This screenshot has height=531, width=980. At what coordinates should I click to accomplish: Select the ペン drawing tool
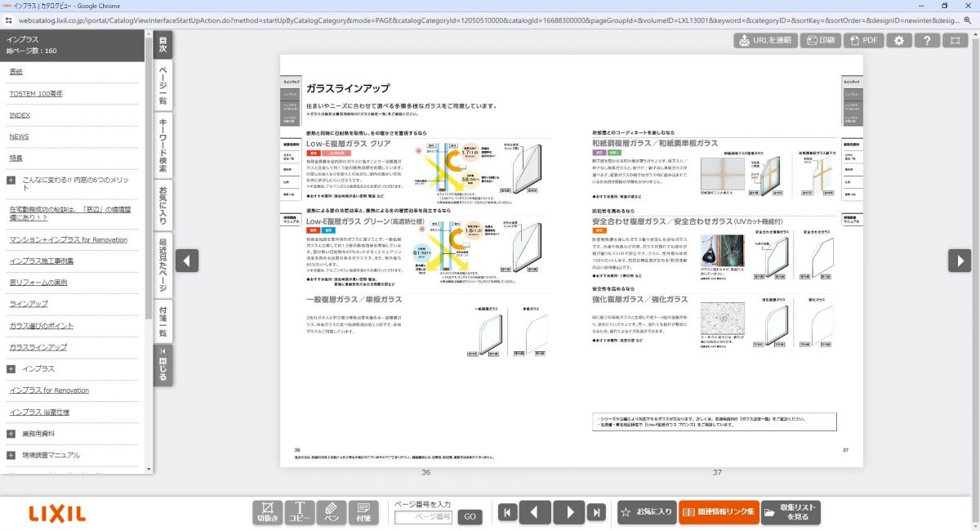[x=332, y=512]
